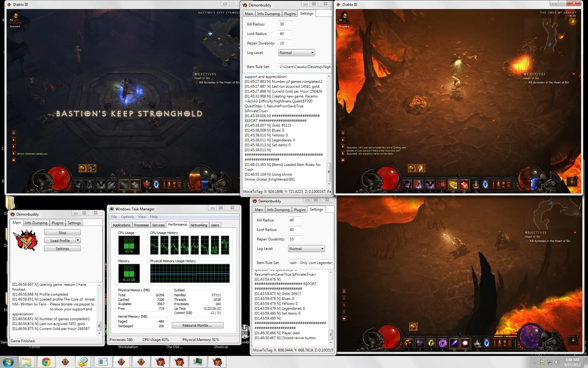This screenshot has width=588, height=368.
Task: Collapse objectives tracker in Core of Arreat window
Action: click(574, 74)
